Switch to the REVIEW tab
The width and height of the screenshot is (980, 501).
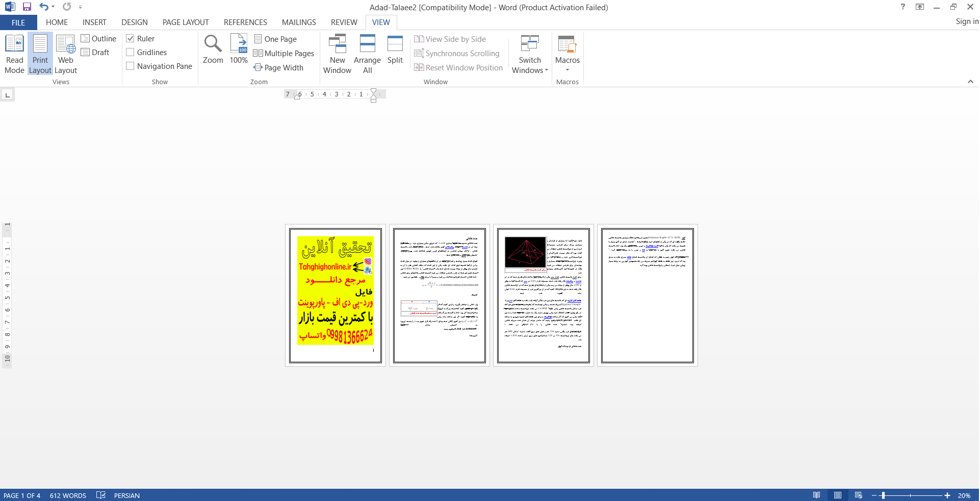coord(344,22)
